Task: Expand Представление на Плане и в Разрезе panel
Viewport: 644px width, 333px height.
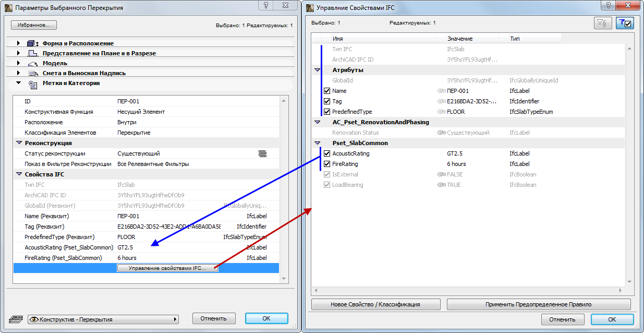Action: click(x=18, y=53)
